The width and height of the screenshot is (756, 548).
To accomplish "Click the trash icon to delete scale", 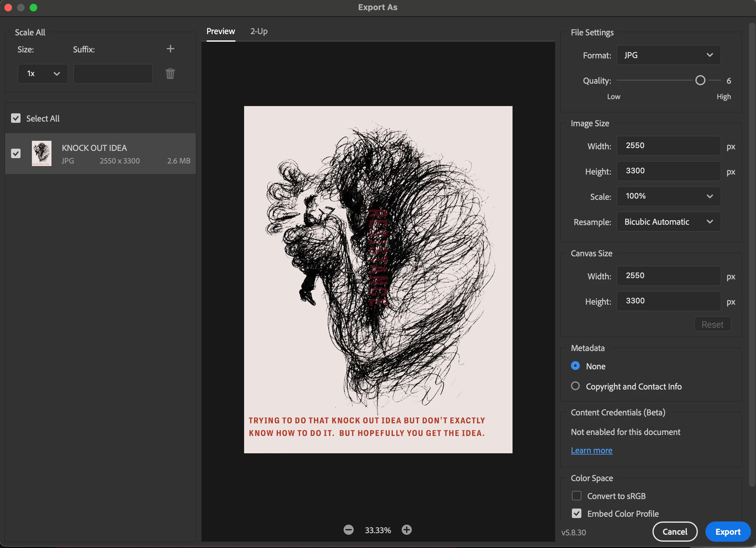I will (170, 74).
